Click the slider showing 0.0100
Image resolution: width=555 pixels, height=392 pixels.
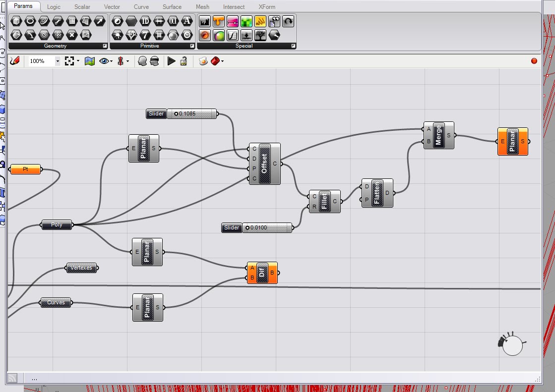tap(257, 227)
